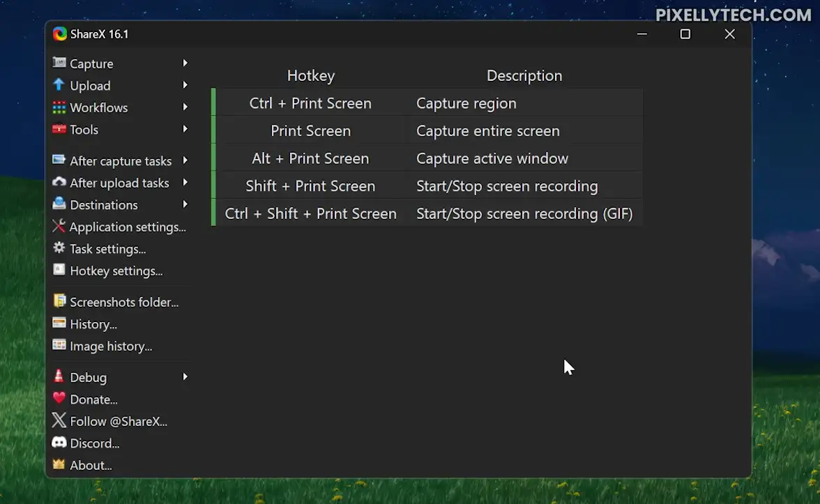Click the Donate heart icon
The width and height of the screenshot is (820, 504).
[x=59, y=399]
